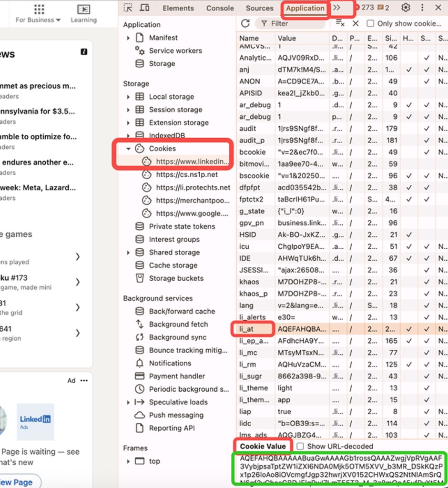Switch to the Elements tab
Image resolution: width=448 pixels, height=488 pixels.
point(178,8)
